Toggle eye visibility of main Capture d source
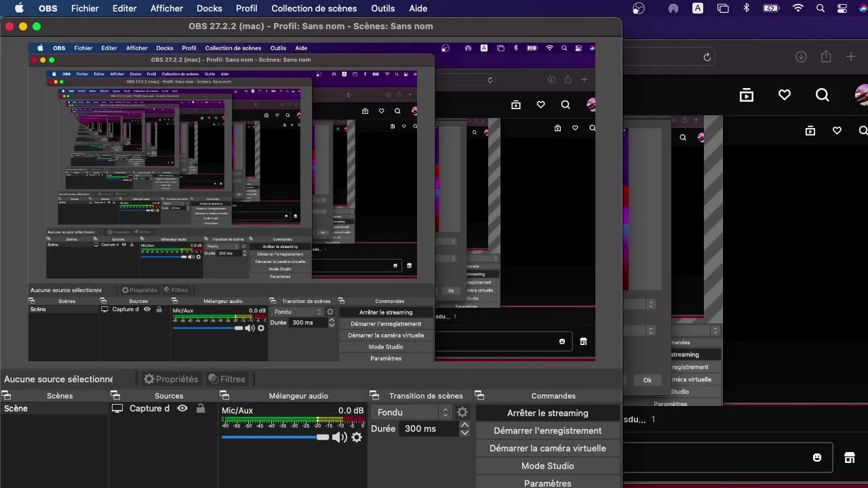The width and height of the screenshot is (868, 488). pos(182,409)
